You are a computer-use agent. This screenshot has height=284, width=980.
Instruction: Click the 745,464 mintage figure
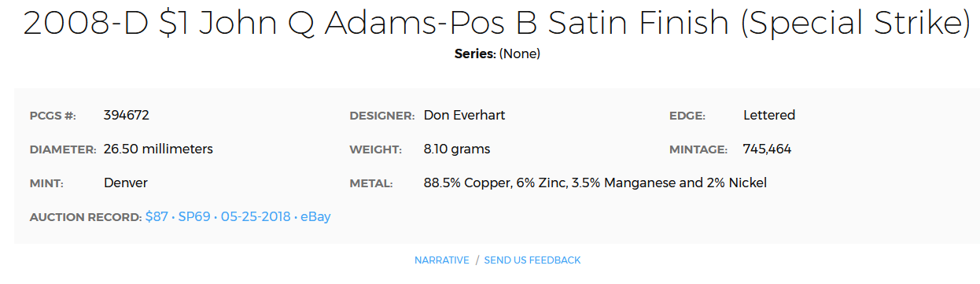(768, 149)
